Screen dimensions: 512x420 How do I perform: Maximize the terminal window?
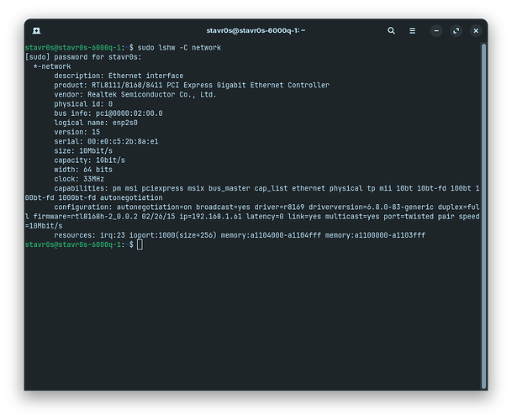click(457, 30)
